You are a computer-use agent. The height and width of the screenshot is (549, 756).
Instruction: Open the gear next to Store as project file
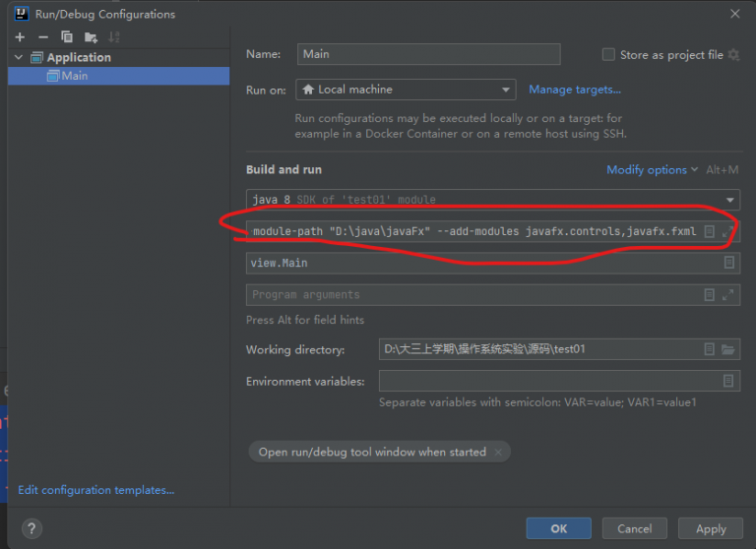(733, 55)
